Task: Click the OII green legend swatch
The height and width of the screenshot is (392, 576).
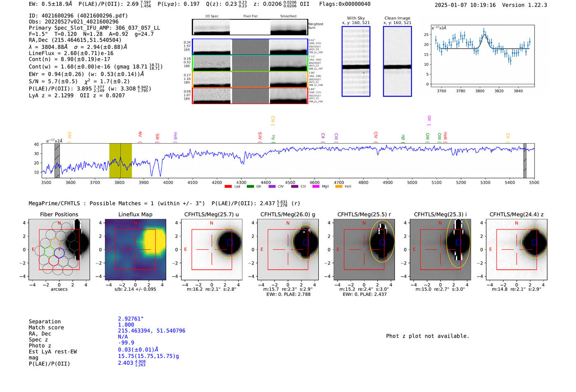Action: coord(250,186)
